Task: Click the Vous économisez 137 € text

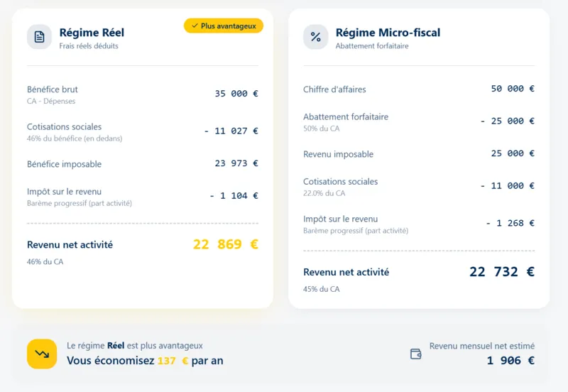Action: coord(145,361)
